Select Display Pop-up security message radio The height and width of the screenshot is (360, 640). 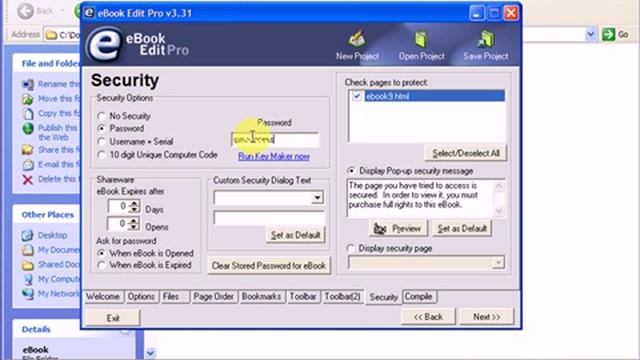point(351,171)
